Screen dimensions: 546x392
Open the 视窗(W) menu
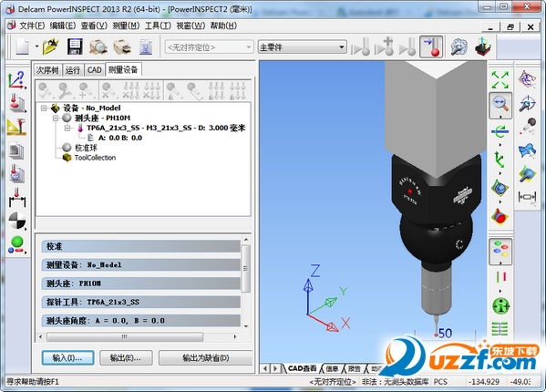click(x=191, y=26)
